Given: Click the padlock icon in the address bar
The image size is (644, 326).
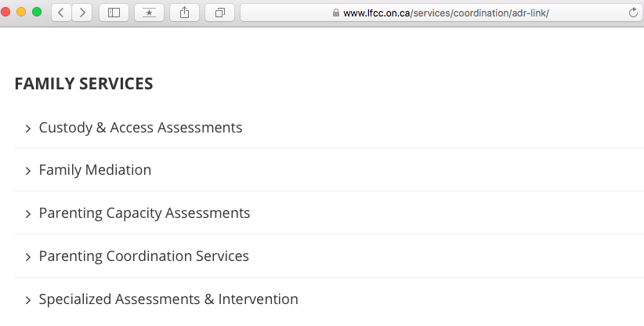Looking at the screenshot, I should (336, 13).
